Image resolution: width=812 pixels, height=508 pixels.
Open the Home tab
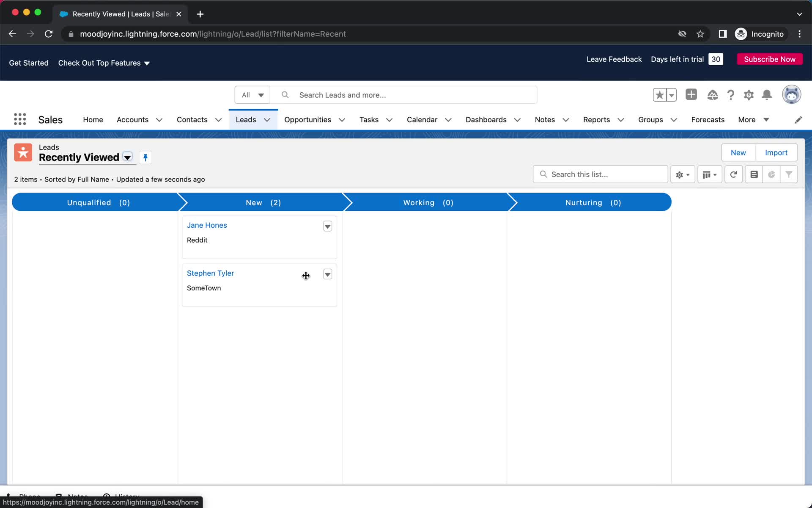click(93, 120)
